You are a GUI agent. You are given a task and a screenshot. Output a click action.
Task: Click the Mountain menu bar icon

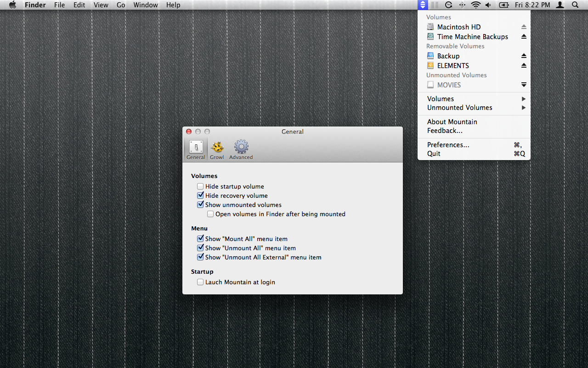point(423,5)
